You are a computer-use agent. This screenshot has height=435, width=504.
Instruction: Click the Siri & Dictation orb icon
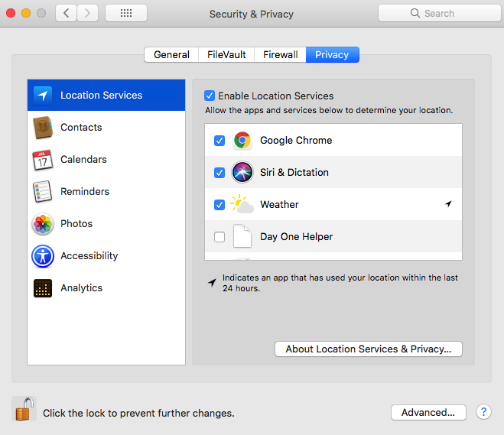pos(242,172)
